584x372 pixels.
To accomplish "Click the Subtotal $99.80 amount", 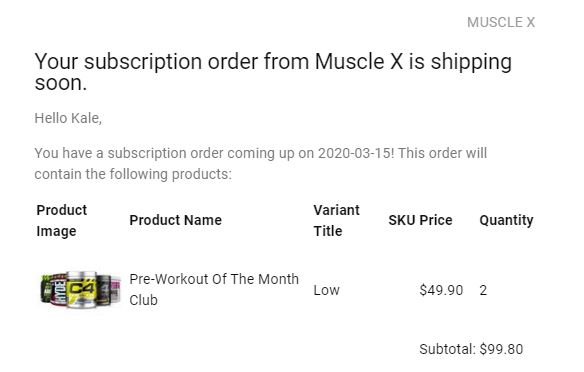I will 501,349.
